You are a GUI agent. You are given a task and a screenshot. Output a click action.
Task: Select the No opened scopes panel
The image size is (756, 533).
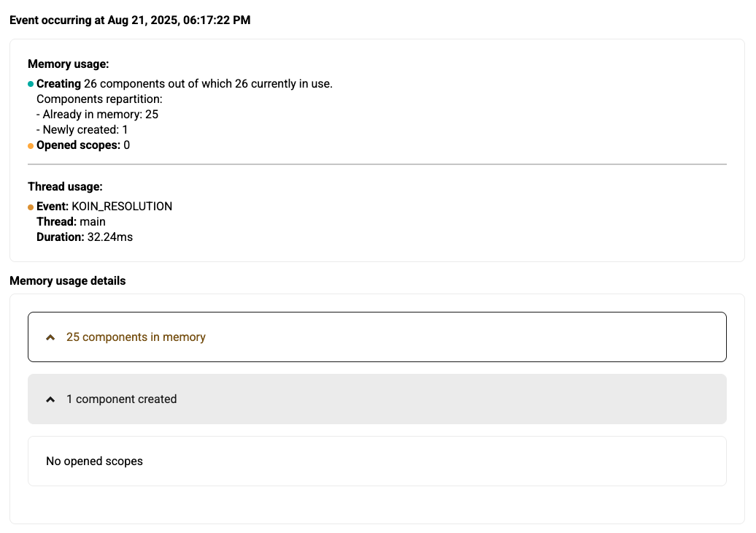[x=377, y=461]
